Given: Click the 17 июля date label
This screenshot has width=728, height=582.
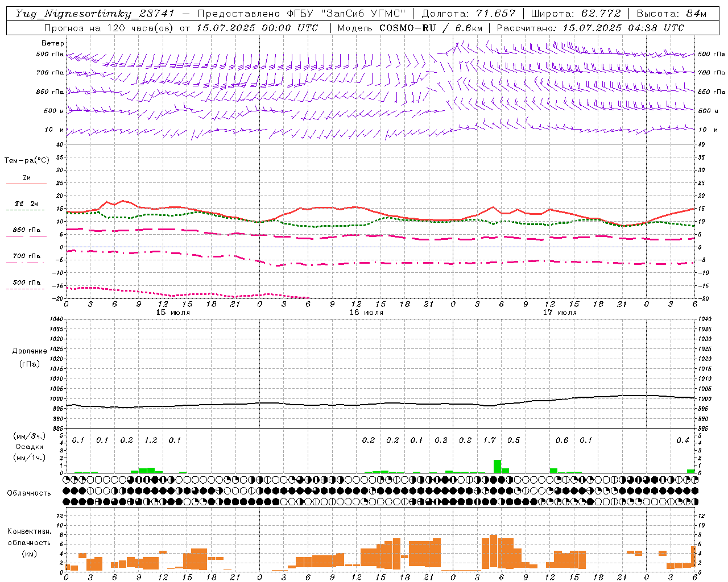Looking at the screenshot, I should (560, 313).
